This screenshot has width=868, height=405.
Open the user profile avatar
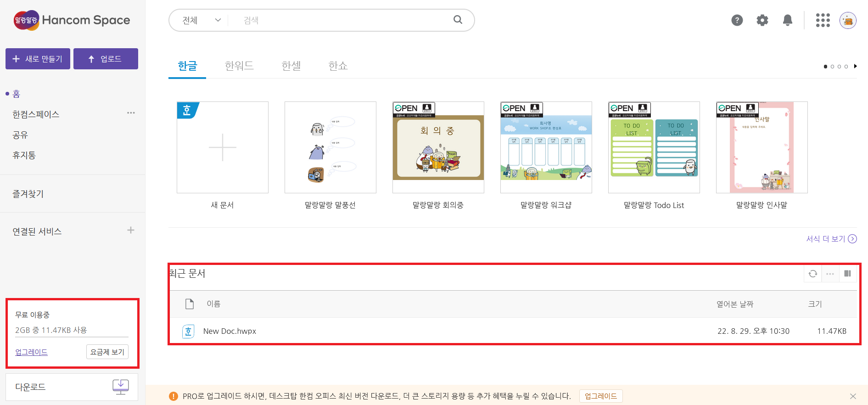(848, 20)
